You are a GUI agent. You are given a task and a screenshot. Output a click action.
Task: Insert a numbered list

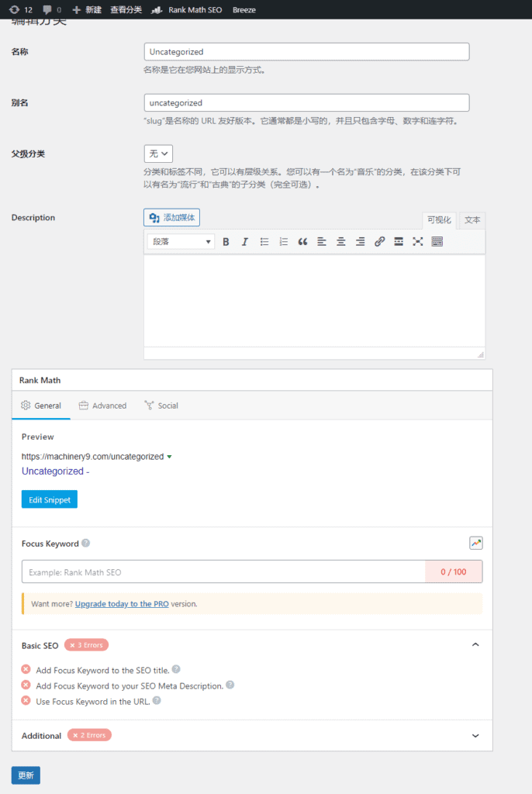point(283,242)
